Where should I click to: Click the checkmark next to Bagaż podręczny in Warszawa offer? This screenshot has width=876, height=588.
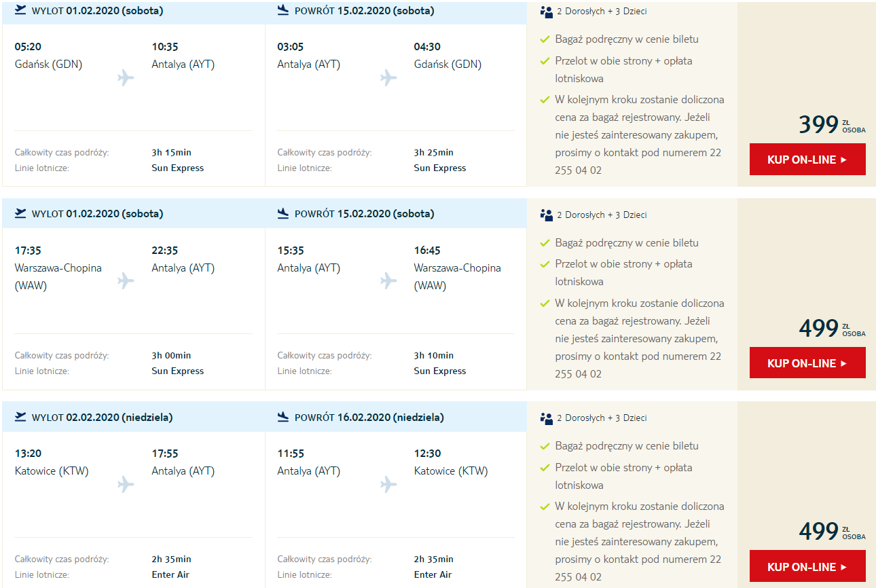(x=545, y=243)
